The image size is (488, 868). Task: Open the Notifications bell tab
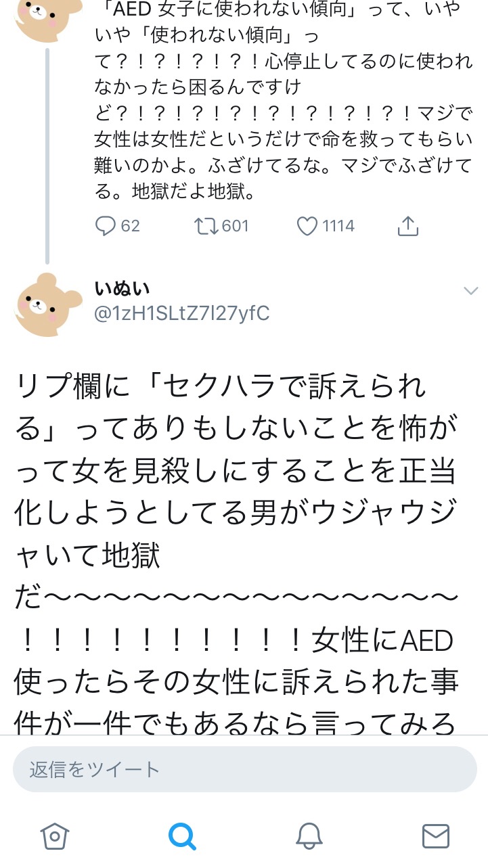309,836
